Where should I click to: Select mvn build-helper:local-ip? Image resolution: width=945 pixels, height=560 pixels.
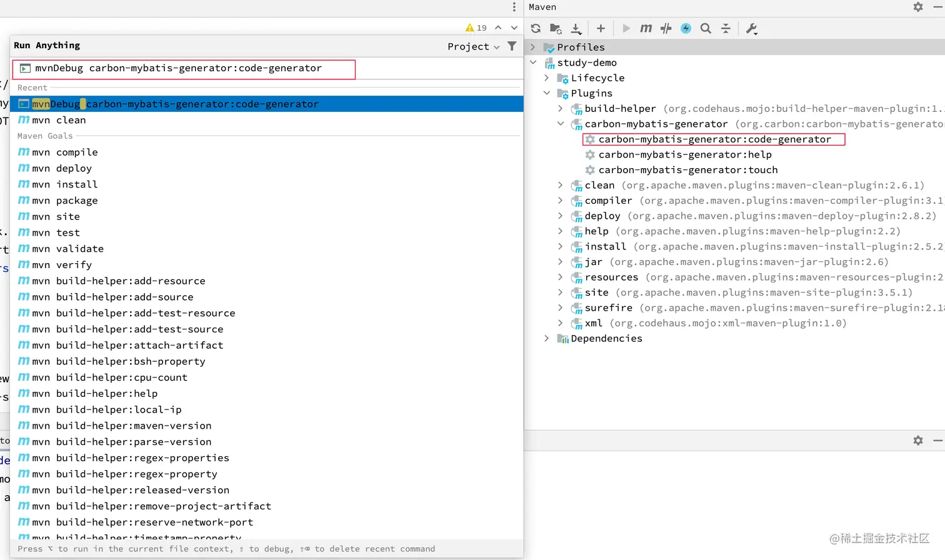[x=267, y=409]
